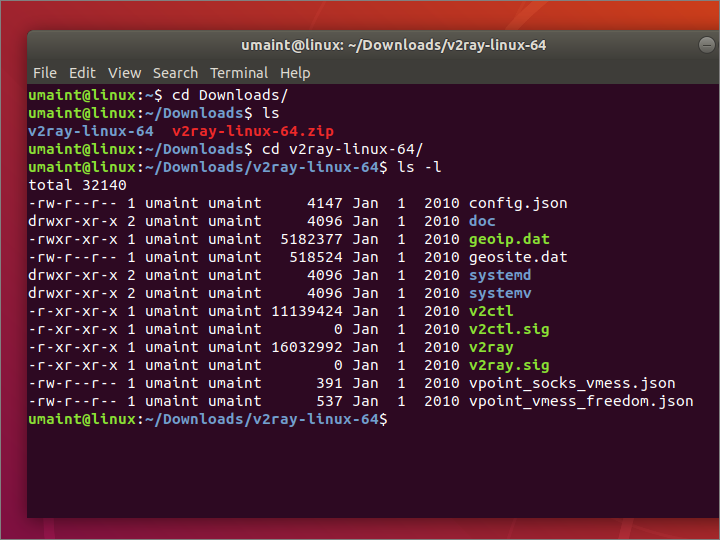Click the config.json filename in listing
This screenshot has width=720, height=540.
click(517, 203)
